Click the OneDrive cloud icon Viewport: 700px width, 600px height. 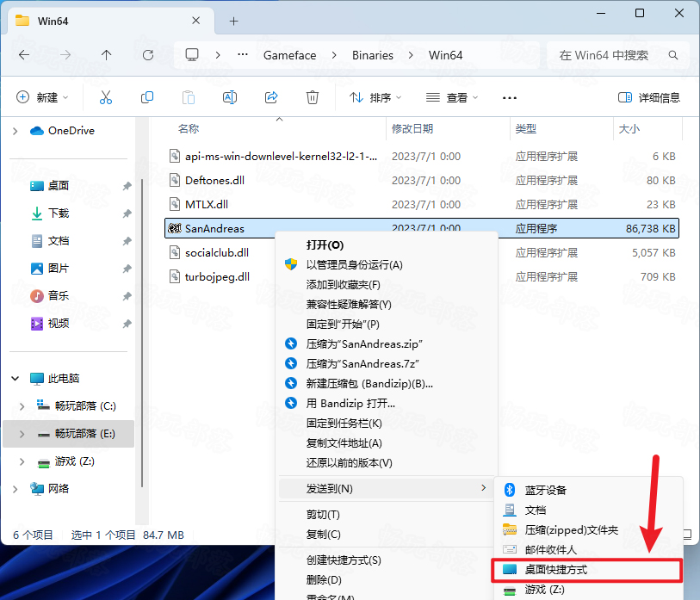[x=37, y=131]
